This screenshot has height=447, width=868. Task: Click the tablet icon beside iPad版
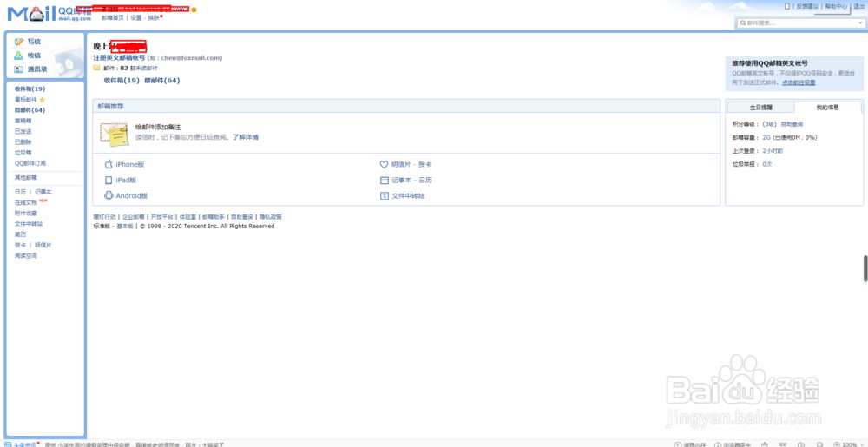(108, 180)
